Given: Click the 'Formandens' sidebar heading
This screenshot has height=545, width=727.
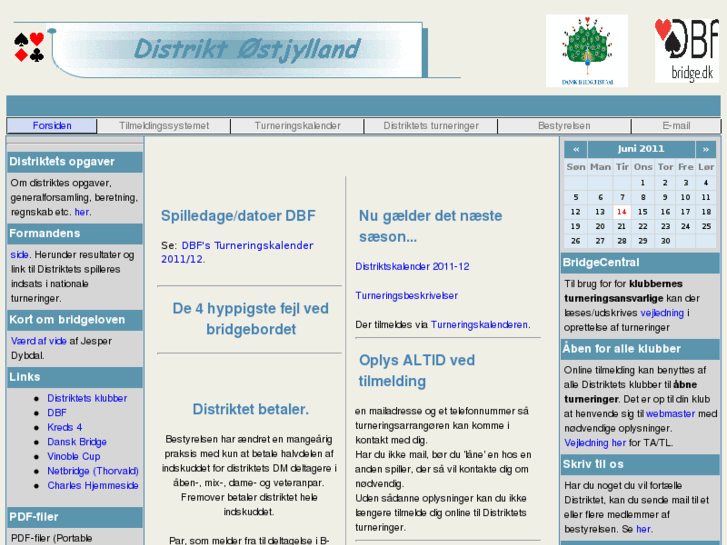Looking at the screenshot, I should tap(75, 234).
